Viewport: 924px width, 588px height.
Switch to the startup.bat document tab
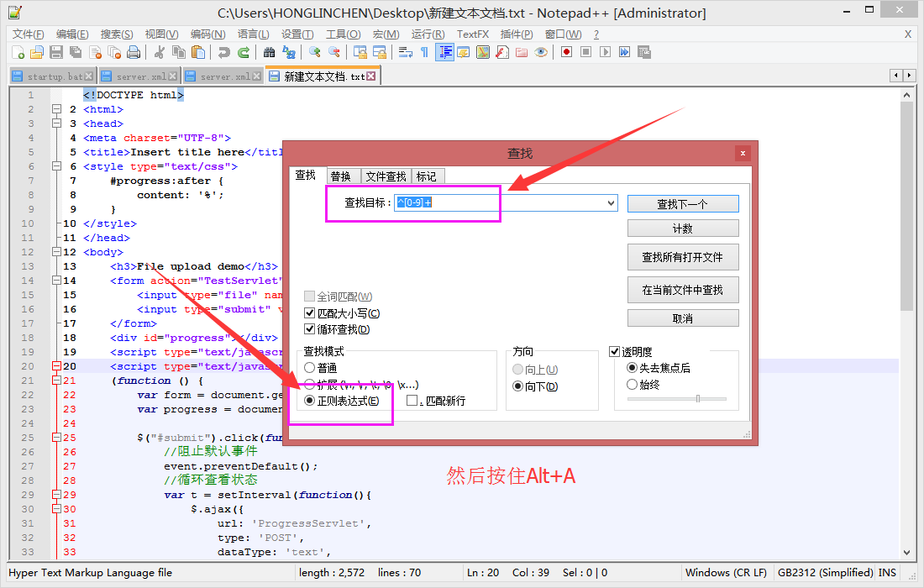point(52,76)
